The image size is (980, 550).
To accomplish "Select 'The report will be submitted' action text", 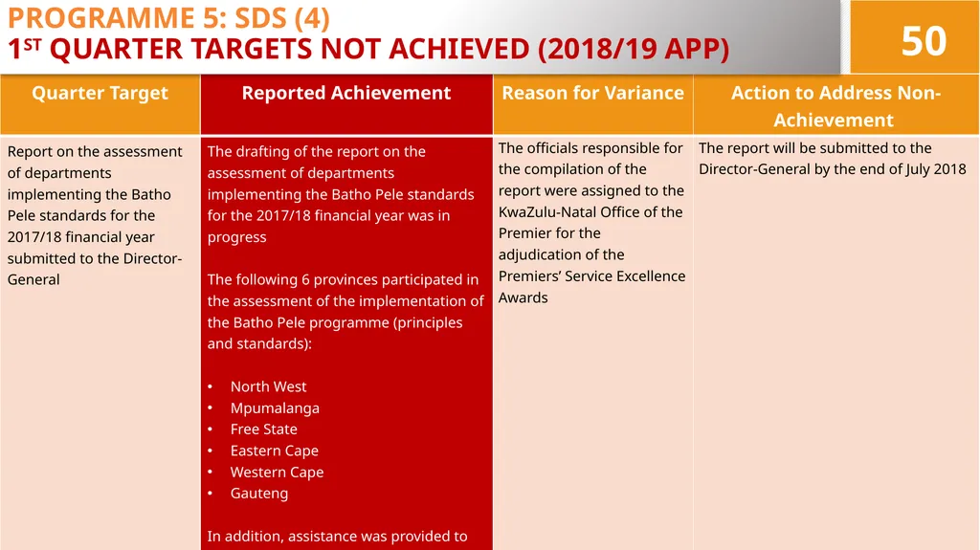I will point(833,159).
